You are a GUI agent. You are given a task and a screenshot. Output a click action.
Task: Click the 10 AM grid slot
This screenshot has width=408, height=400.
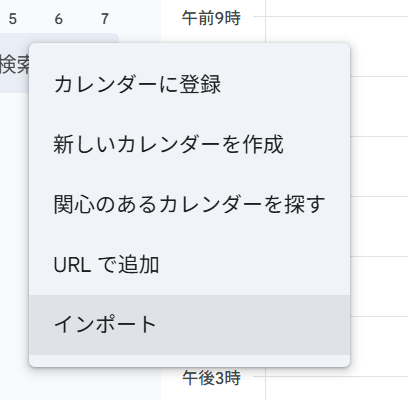379,106
